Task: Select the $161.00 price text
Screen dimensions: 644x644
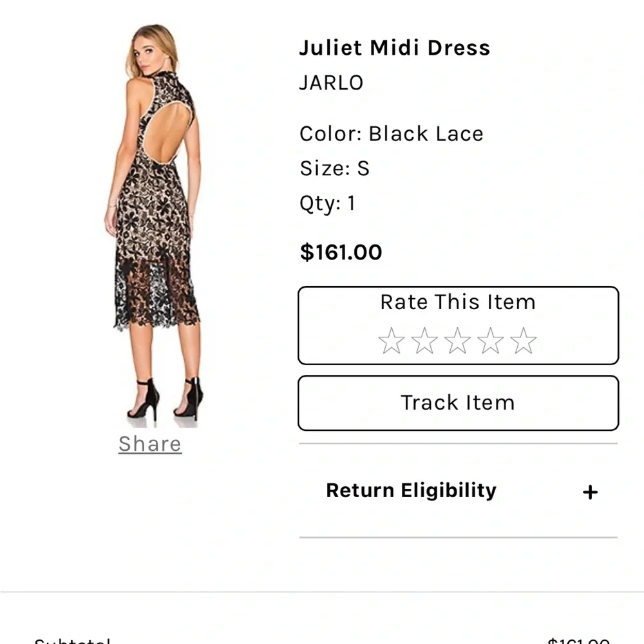Action: coord(341,252)
